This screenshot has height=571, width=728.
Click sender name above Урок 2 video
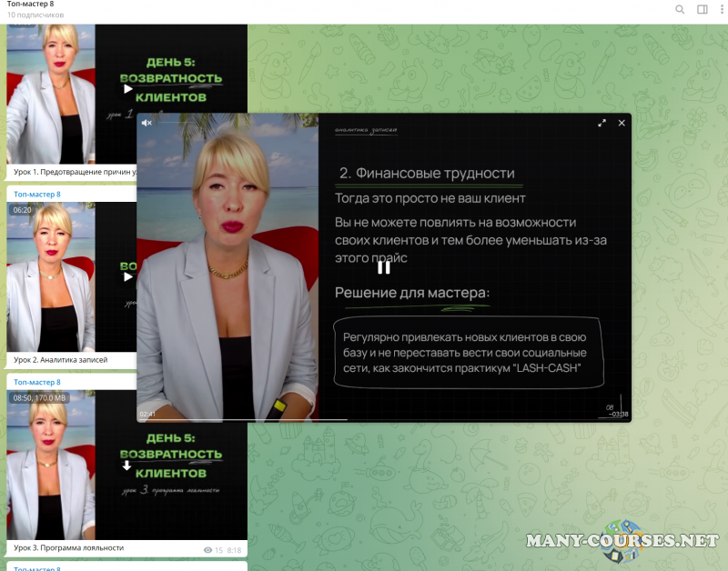coord(37,195)
